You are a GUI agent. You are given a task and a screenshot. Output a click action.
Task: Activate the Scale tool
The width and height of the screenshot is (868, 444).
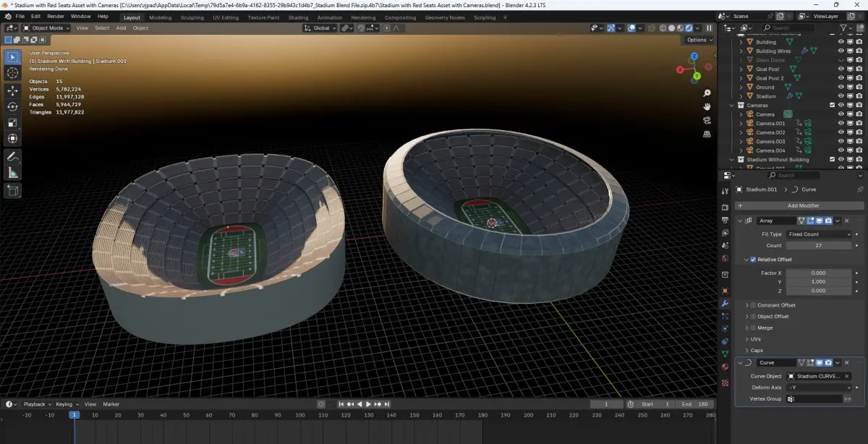[12, 122]
